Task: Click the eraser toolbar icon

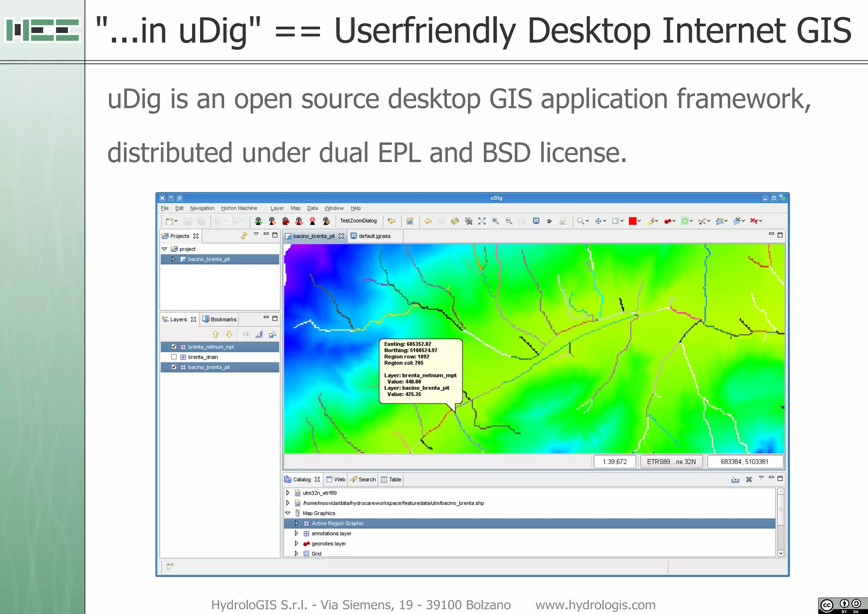Action: coord(563,221)
